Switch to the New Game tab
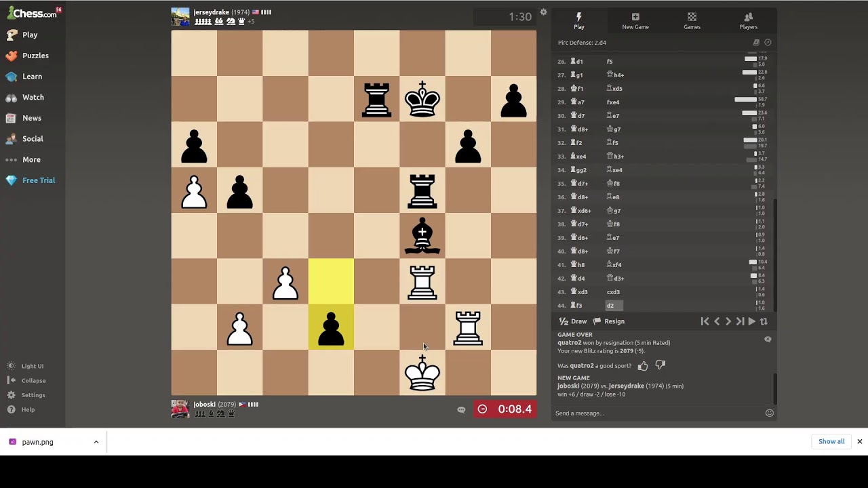Viewport: 868px width, 488px height. pyautogui.click(x=635, y=21)
